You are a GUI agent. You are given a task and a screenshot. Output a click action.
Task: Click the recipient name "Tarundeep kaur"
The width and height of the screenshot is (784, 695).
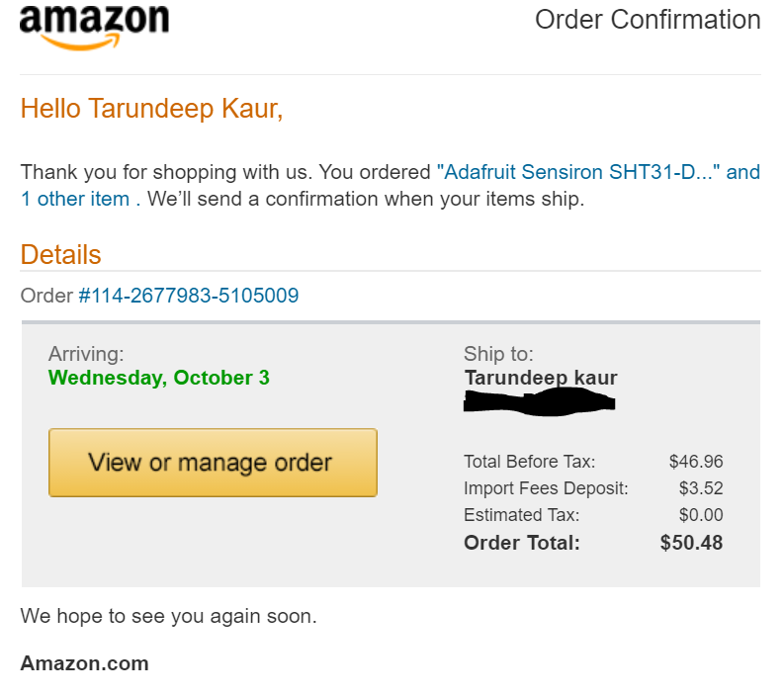(x=540, y=378)
